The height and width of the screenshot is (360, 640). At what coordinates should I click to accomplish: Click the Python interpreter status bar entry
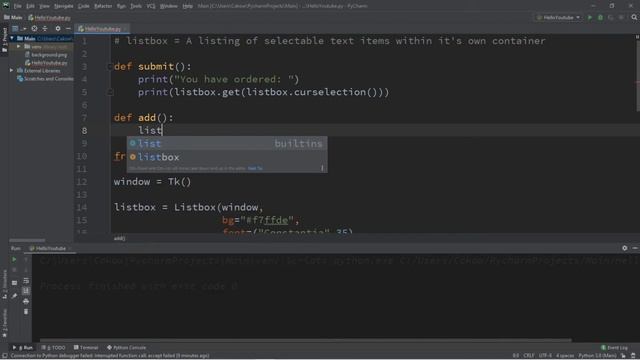pos(597,356)
